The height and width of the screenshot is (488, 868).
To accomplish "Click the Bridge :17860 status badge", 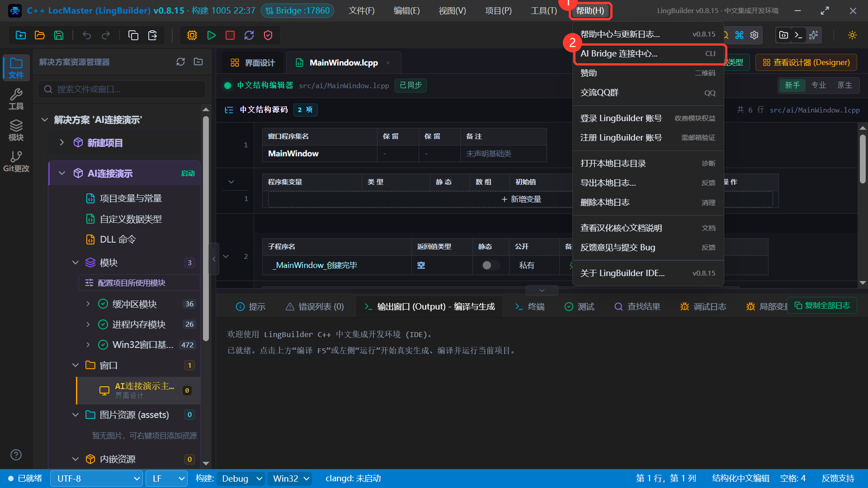I will tap(297, 10).
